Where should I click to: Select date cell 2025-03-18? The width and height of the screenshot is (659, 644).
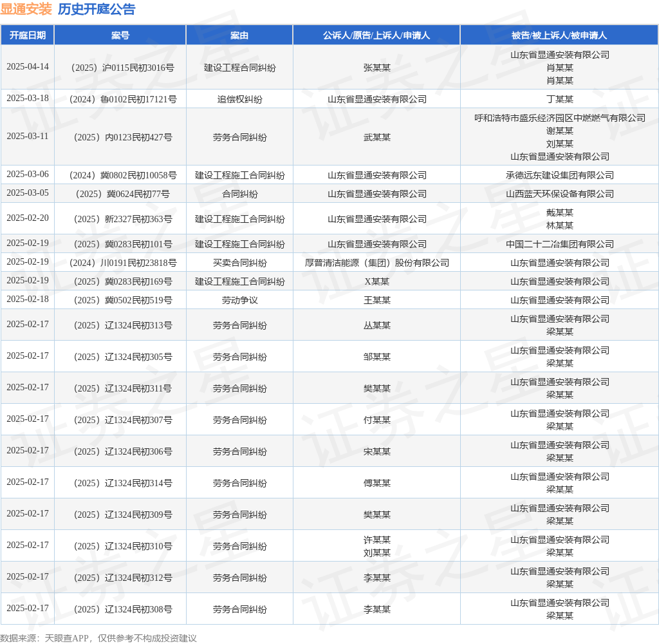[28, 99]
